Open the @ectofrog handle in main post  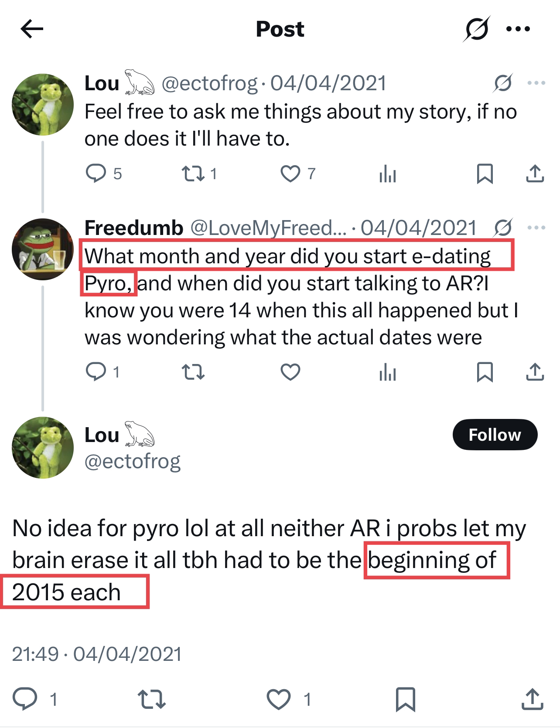pos(132,461)
